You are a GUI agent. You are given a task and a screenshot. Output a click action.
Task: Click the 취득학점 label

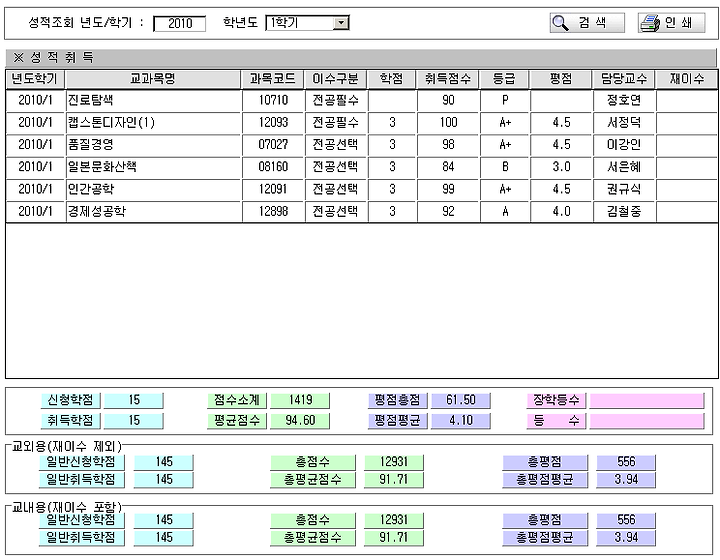pyautogui.click(x=70, y=420)
